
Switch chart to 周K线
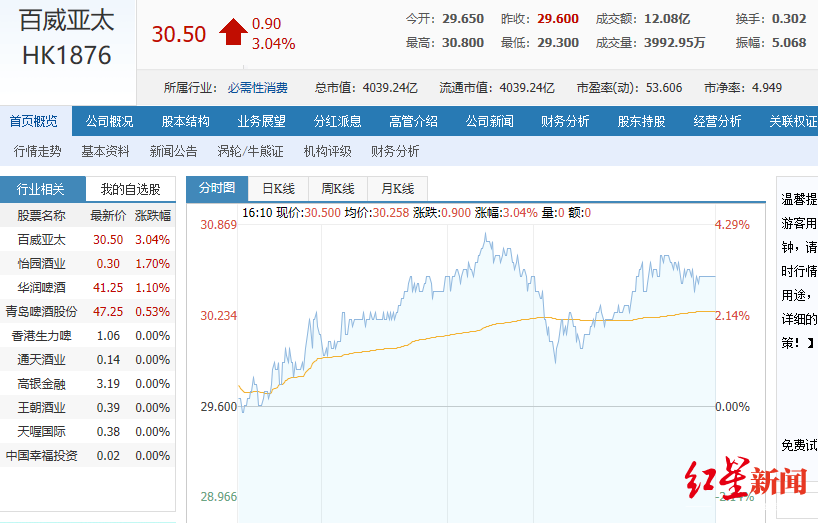tap(338, 188)
